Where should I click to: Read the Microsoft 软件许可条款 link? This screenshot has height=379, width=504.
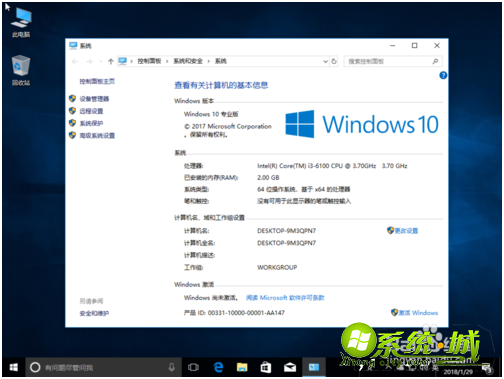(285, 298)
